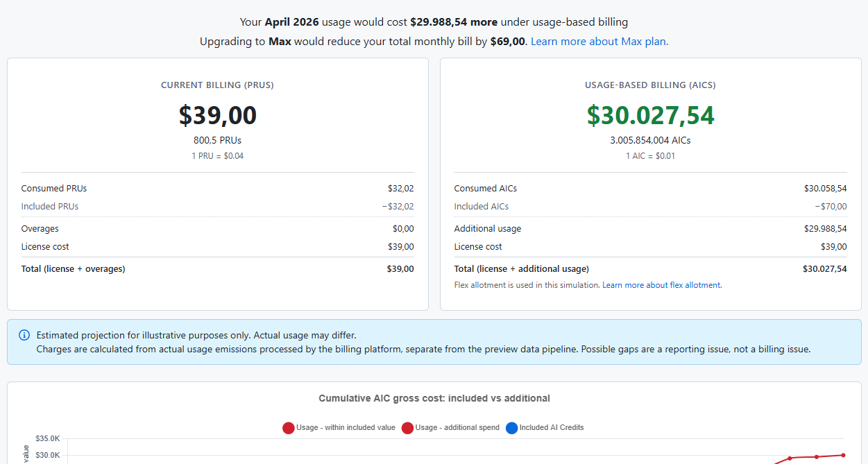This screenshot has width=868, height=464.
Task: Click the CURRENT BILLING (PRUS) card title
Action: click(217, 85)
